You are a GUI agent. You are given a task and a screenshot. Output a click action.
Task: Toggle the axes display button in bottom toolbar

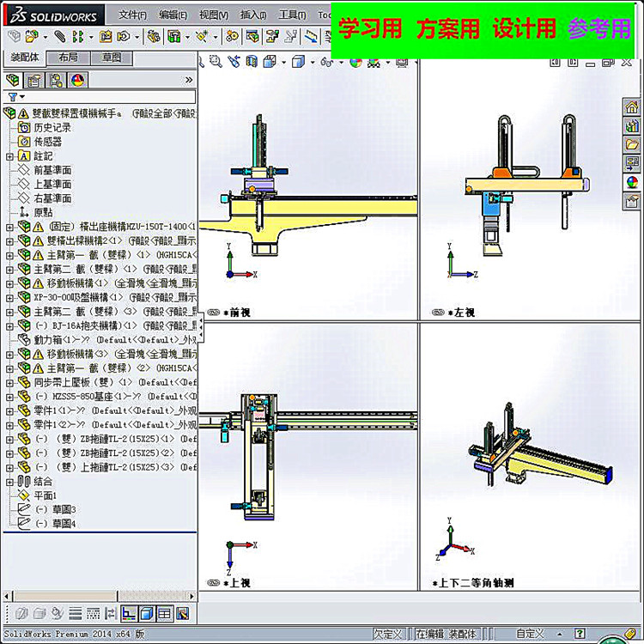(128, 614)
